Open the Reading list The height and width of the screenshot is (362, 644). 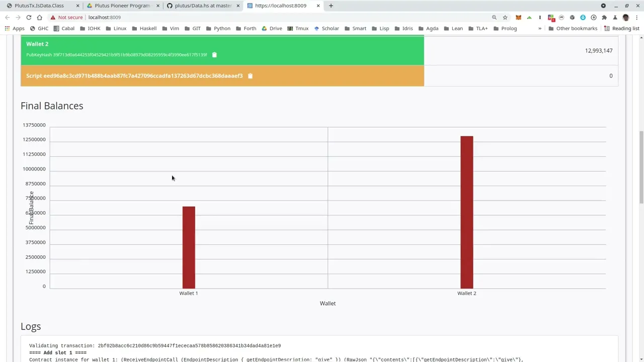[621, 29]
